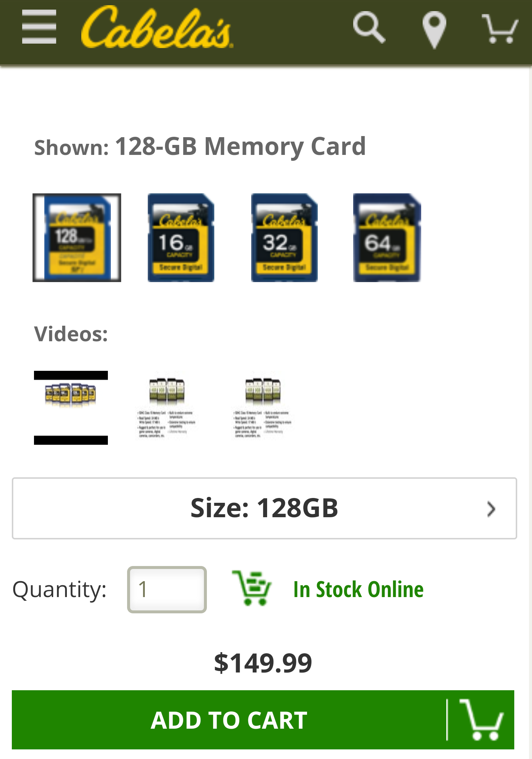Select the 16 GB memory card thumbnail

click(x=181, y=238)
